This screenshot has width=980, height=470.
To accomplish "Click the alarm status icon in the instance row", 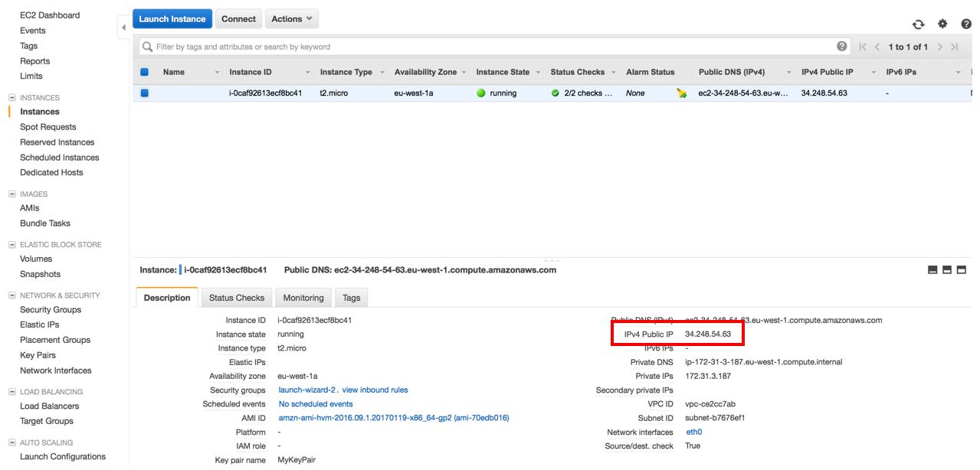I will coord(681,93).
